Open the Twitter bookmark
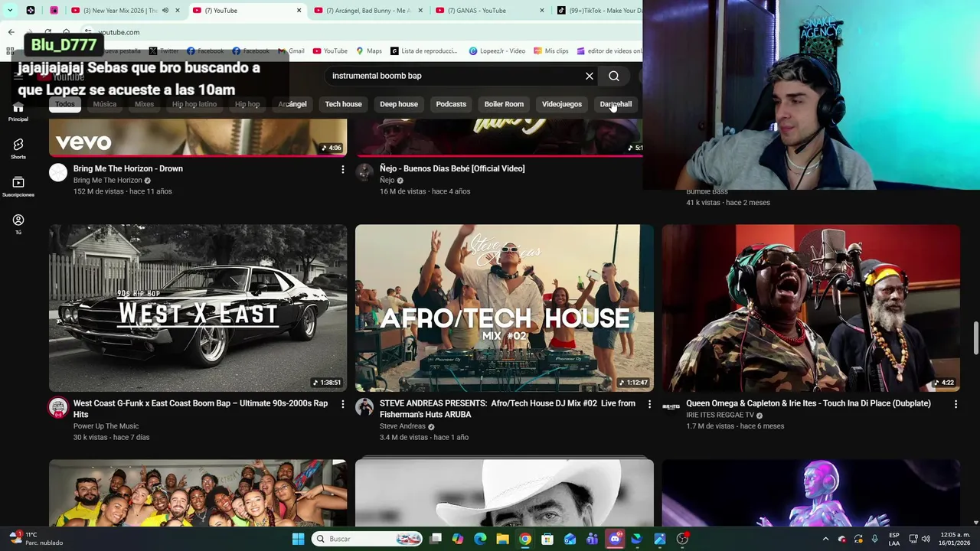This screenshot has width=980, height=551. pos(164,51)
